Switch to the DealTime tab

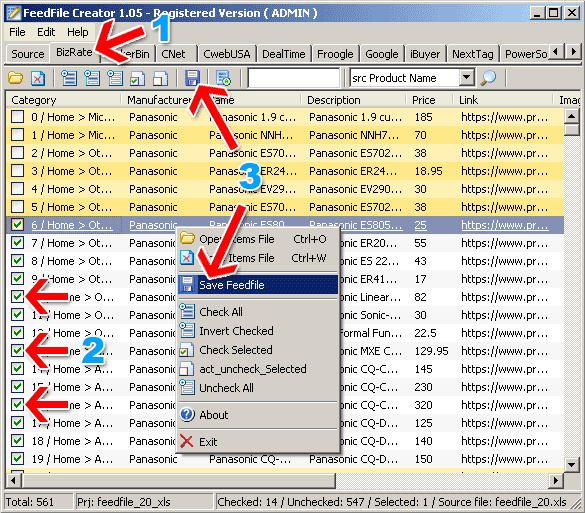[x=284, y=54]
